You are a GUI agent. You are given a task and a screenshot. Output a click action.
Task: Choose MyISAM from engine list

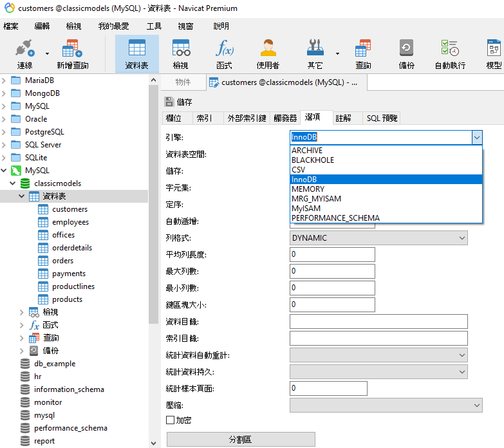tap(306, 209)
